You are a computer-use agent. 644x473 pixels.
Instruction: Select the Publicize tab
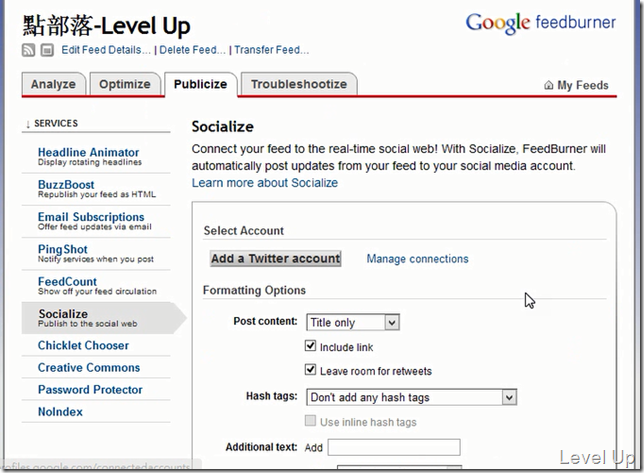tap(200, 84)
